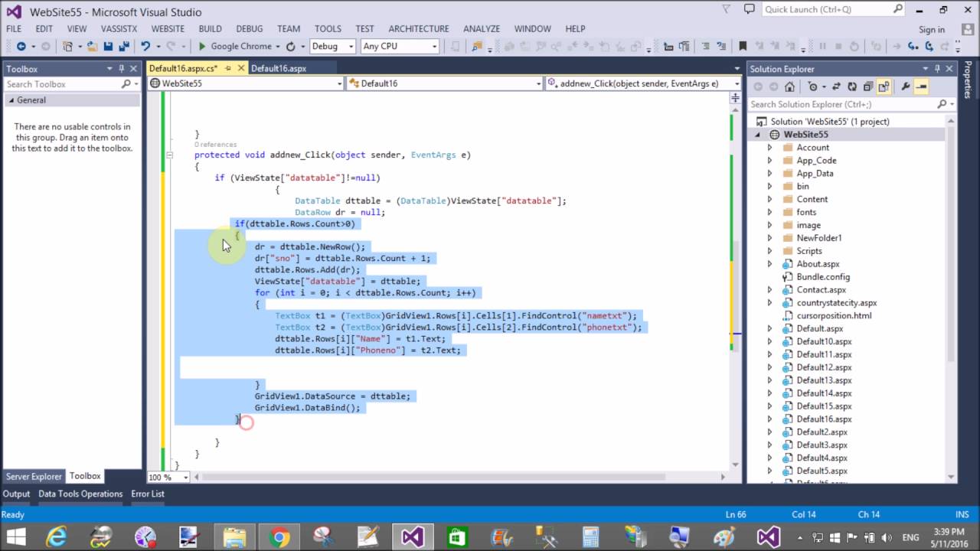Click the Navigate Backward arrow icon
This screenshot has height=551, width=980.
(x=21, y=46)
